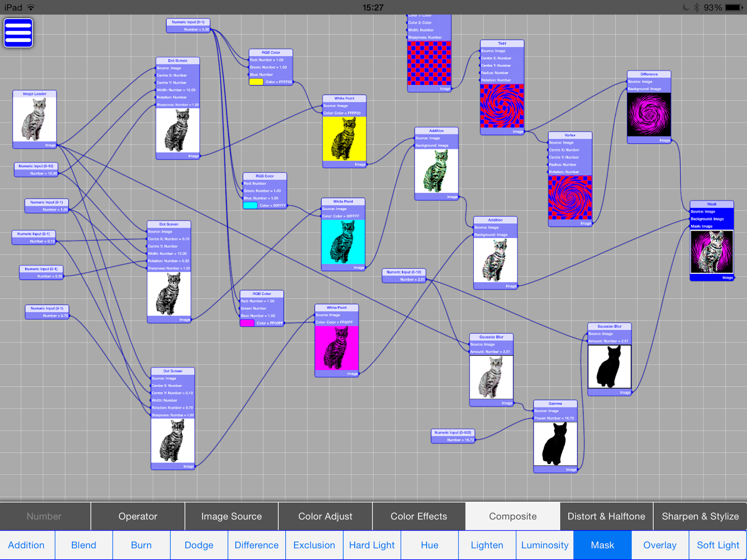
Task: Tap the battery indicator icon
Action: (x=733, y=7)
